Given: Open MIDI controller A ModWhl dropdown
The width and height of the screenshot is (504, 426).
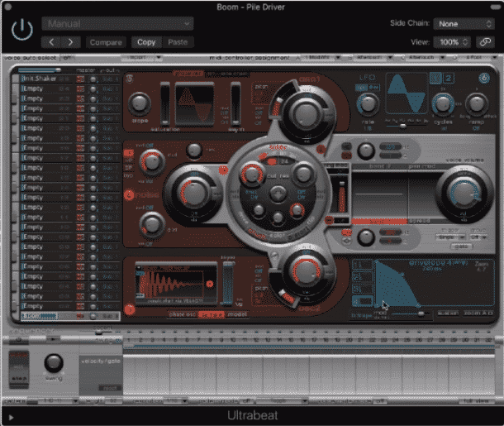Looking at the screenshot, I should pyautogui.click(x=321, y=58).
